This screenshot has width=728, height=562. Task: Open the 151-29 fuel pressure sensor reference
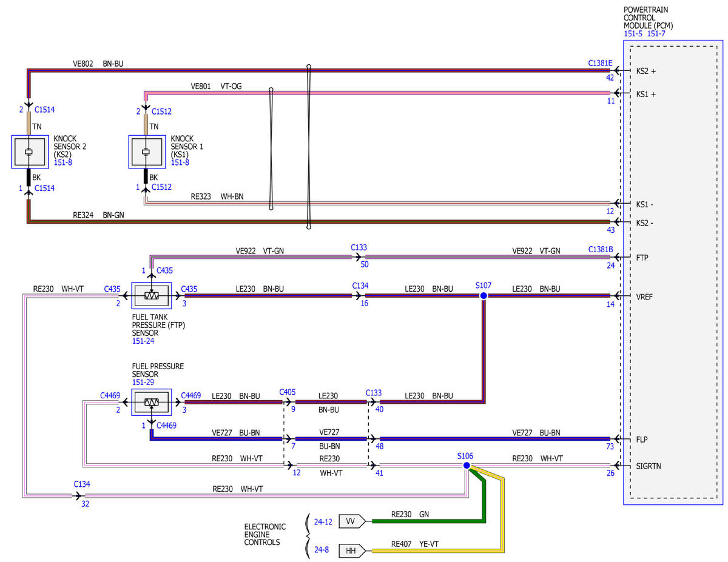[143, 383]
